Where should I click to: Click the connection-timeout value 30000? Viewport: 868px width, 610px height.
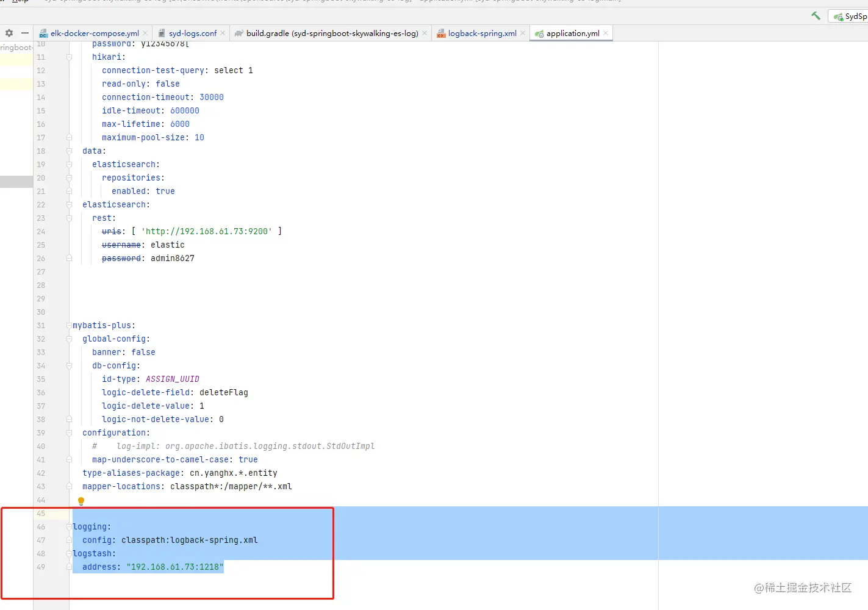pyautogui.click(x=212, y=98)
